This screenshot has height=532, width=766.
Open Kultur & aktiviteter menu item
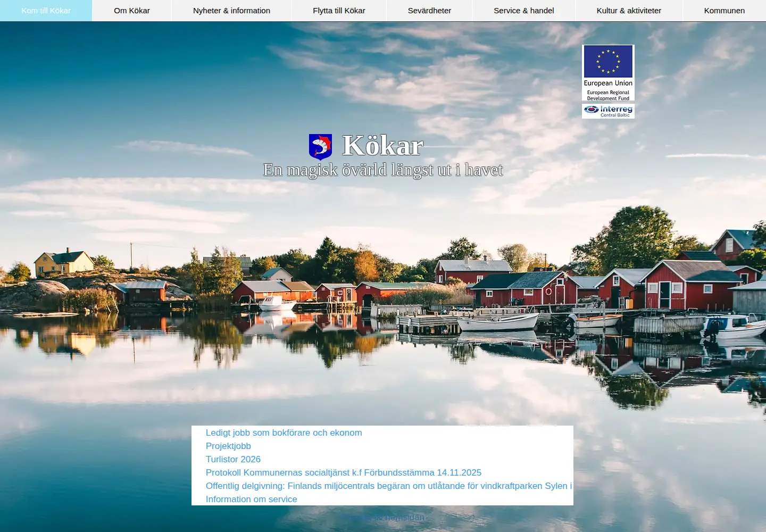click(629, 11)
